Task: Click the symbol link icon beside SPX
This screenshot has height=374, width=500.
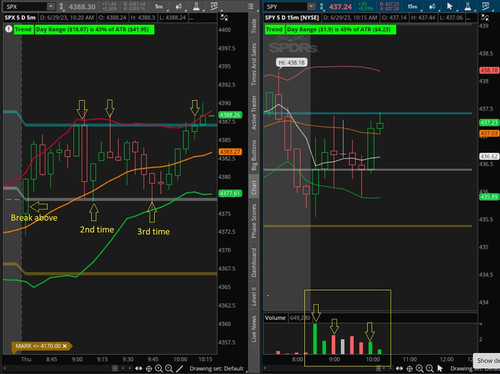Action: click(x=62, y=6)
